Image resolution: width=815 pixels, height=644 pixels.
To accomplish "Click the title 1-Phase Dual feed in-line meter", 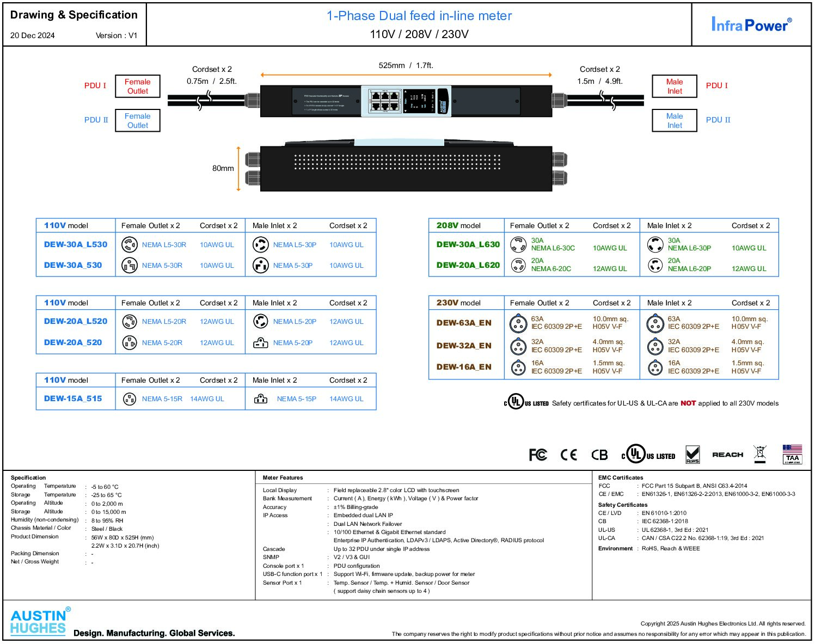I will coord(419,16).
